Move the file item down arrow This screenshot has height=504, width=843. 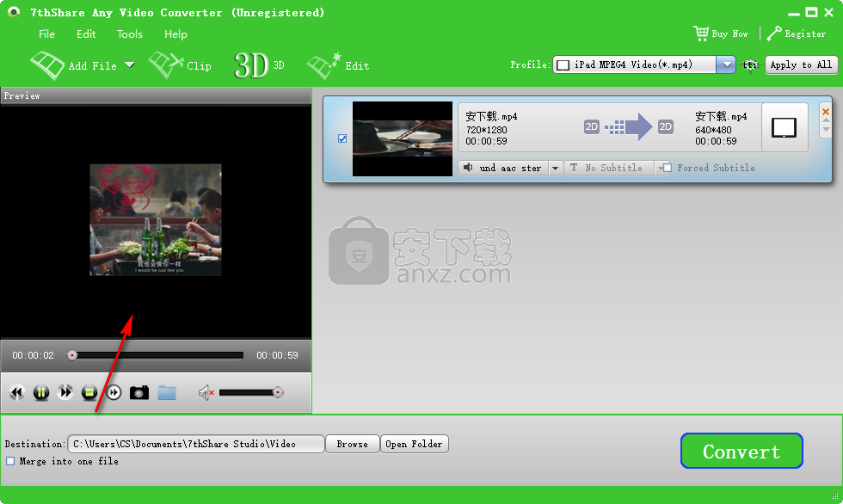[x=826, y=130]
